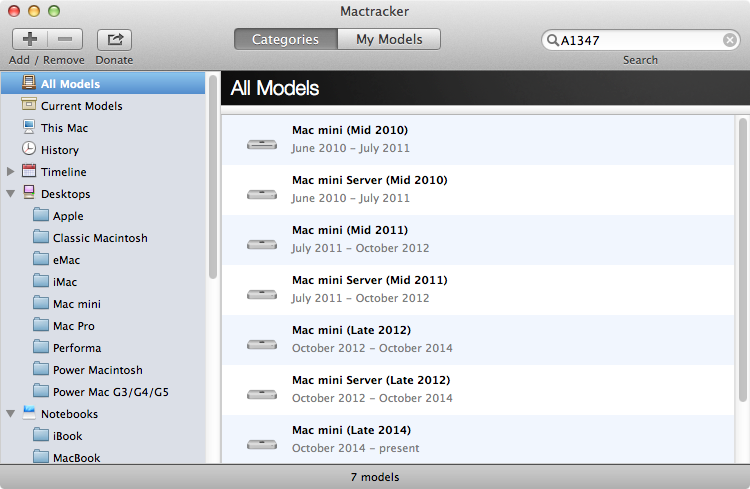Collapse the Desktops disclosure triangle
The image size is (750, 489).
11,194
